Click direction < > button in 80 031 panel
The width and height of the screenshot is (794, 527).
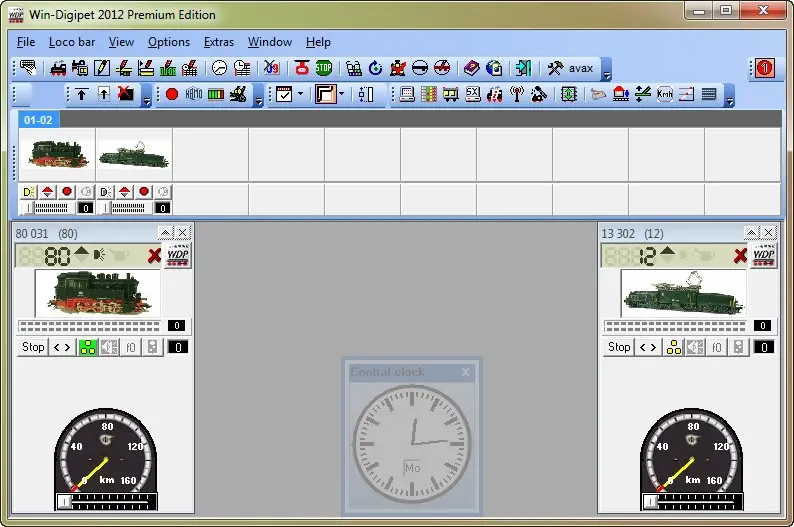tap(62, 347)
